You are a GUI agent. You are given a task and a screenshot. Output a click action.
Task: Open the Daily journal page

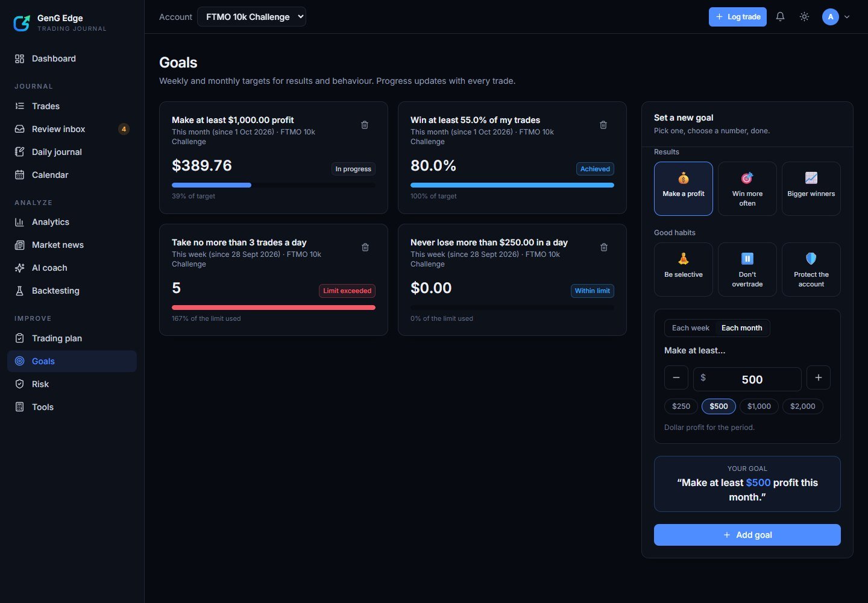point(72,152)
